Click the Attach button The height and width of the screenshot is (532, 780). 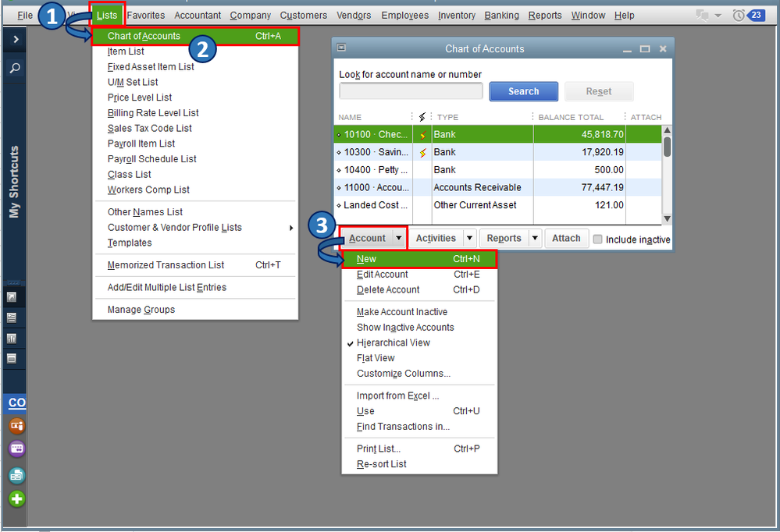[566, 238]
